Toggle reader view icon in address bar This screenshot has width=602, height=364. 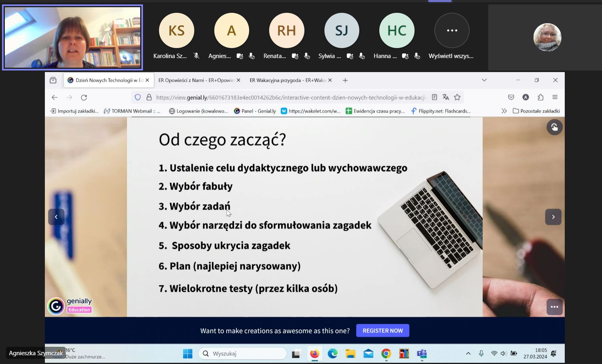435,97
